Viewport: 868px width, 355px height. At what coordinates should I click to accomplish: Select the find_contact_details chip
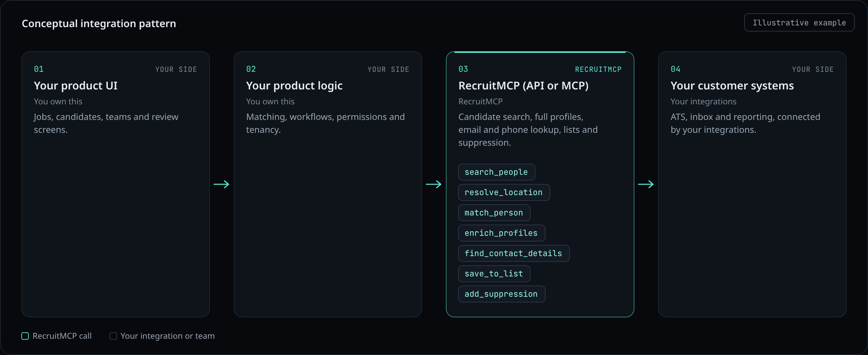(514, 253)
